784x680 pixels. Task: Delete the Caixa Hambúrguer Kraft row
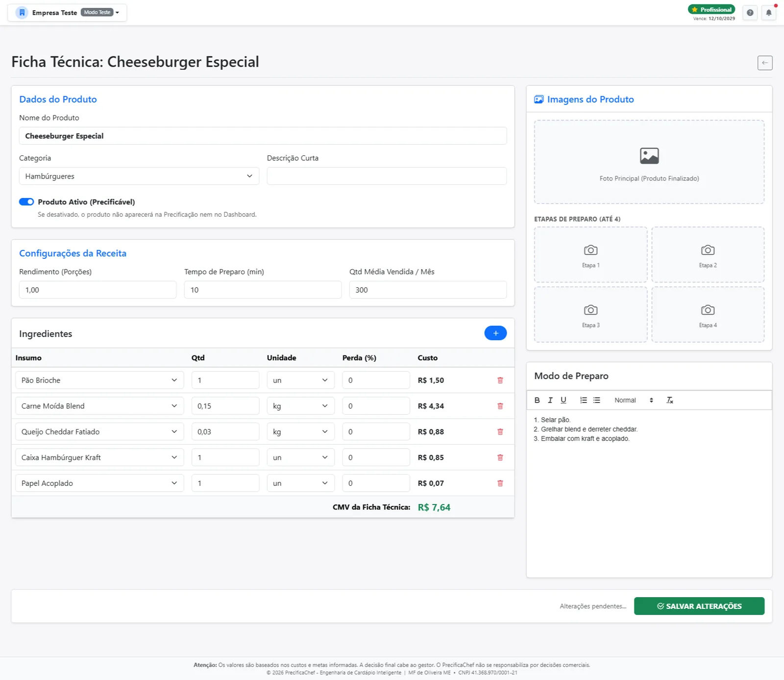pos(500,457)
